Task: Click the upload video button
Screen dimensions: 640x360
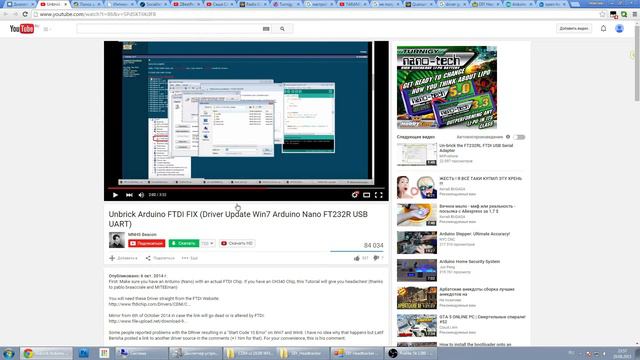Action: 573,29
